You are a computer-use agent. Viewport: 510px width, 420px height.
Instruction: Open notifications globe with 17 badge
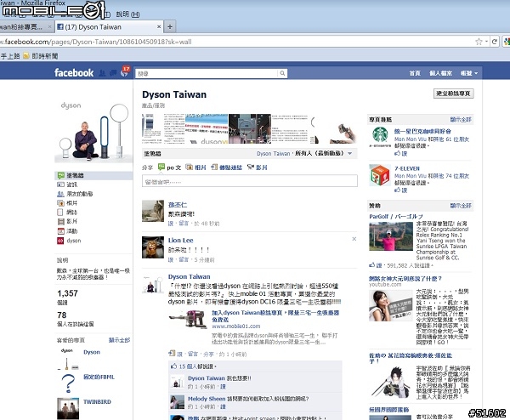tap(125, 72)
